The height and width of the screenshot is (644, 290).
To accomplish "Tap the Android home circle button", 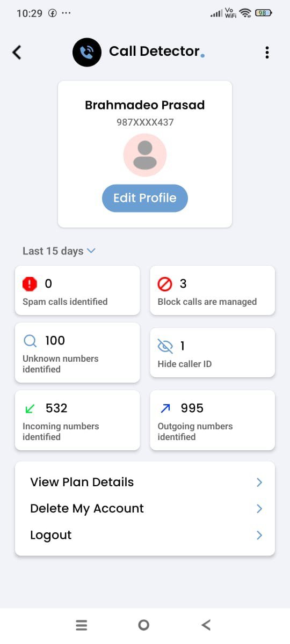I will [143, 625].
